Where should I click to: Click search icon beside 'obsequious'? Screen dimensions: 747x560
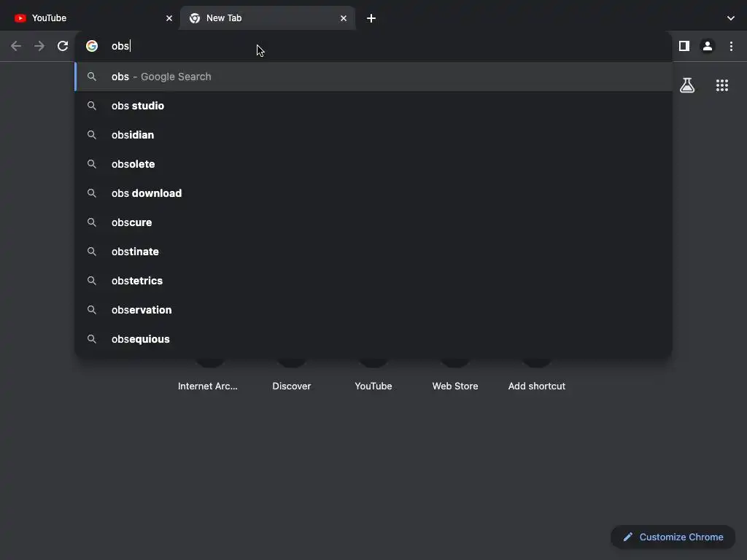pos(91,339)
